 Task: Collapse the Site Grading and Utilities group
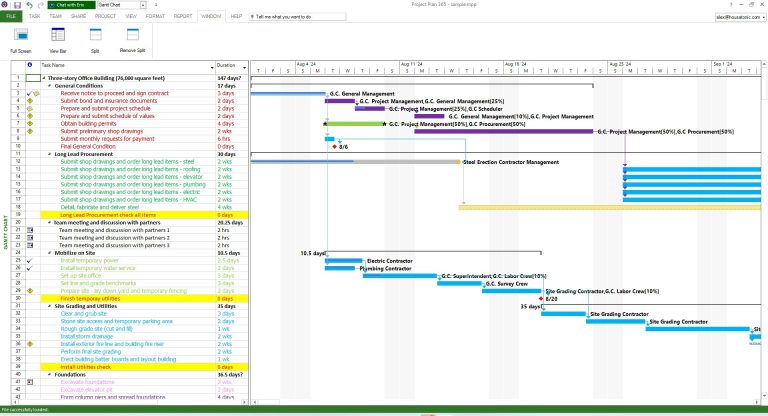point(50,306)
